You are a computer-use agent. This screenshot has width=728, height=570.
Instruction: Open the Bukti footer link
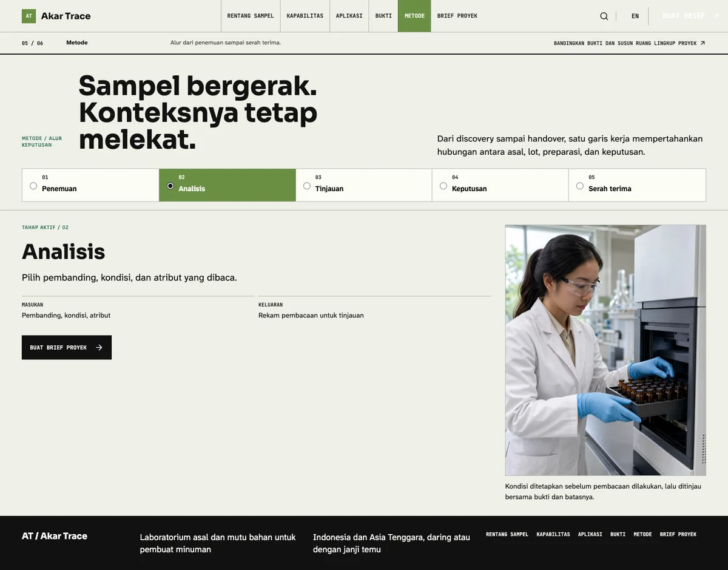click(x=618, y=534)
